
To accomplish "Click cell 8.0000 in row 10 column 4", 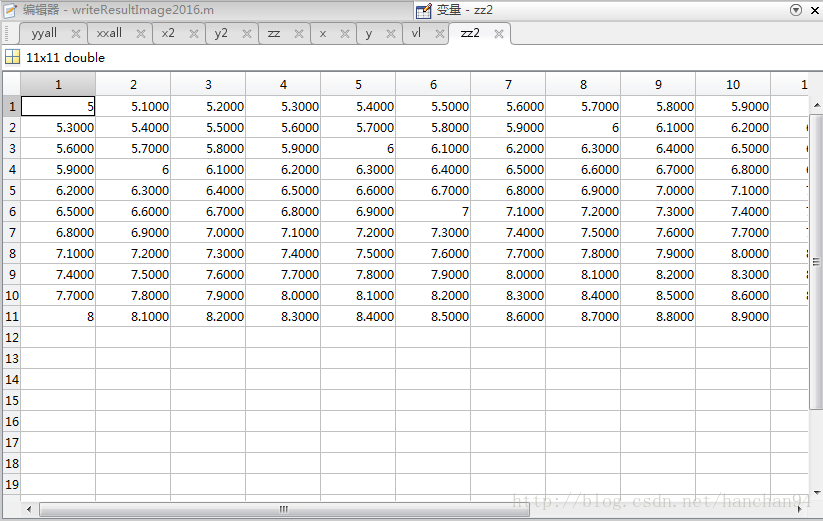I will tap(283, 295).
